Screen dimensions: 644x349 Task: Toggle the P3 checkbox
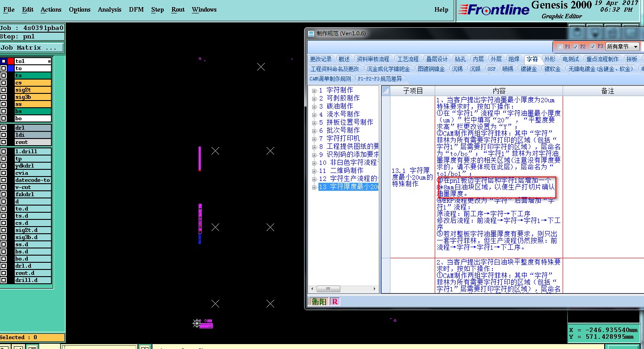[x=593, y=46]
